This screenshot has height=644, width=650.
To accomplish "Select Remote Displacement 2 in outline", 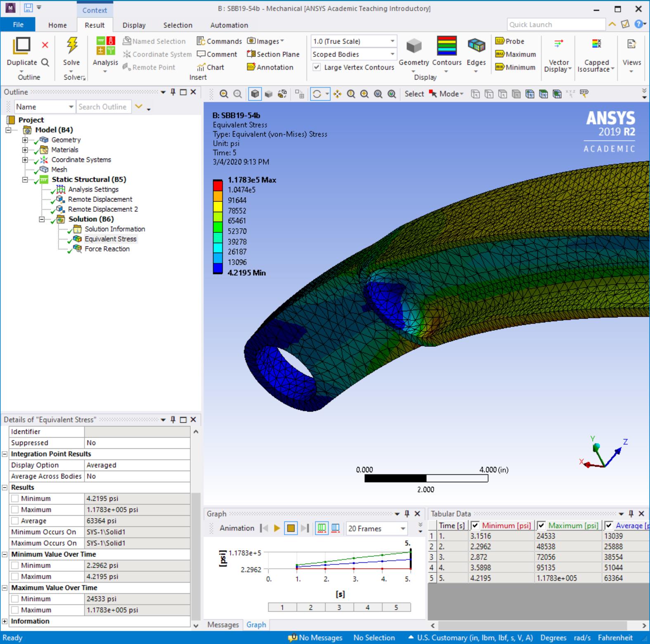I will (x=103, y=209).
